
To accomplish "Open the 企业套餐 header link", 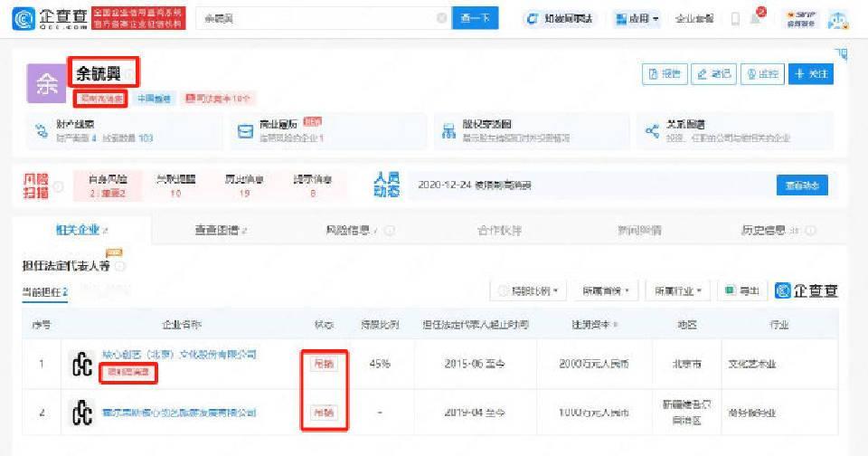I will [694, 18].
